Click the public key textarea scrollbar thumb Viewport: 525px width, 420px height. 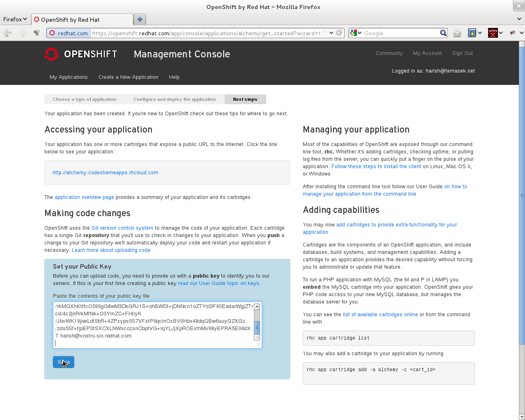coord(257,327)
